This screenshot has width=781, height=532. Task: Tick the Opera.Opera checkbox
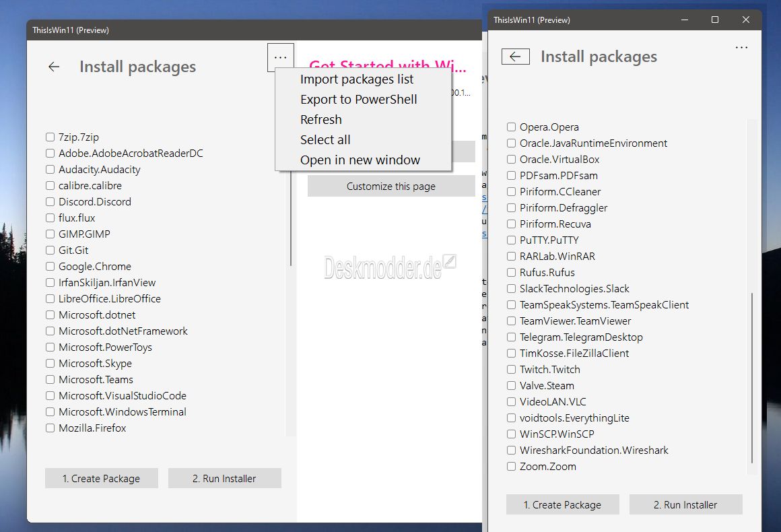point(511,127)
